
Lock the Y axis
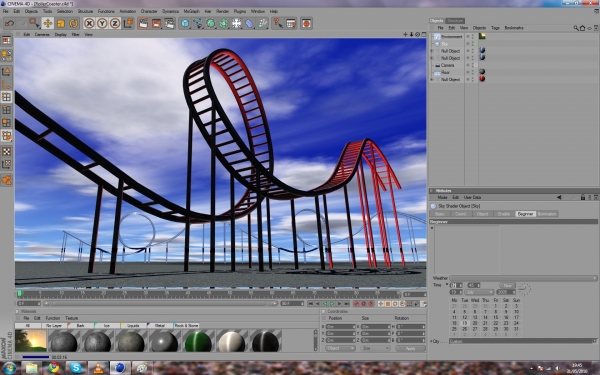102,23
